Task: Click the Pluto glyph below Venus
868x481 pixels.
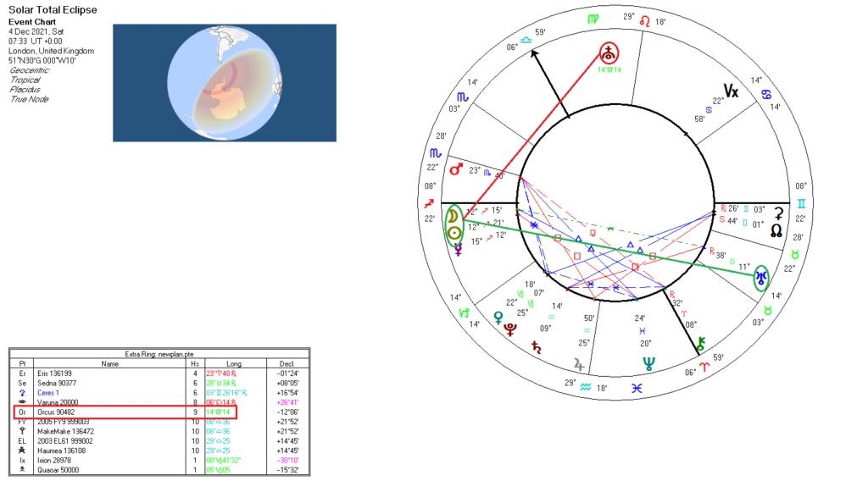Action: pyautogui.click(x=510, y=329)
